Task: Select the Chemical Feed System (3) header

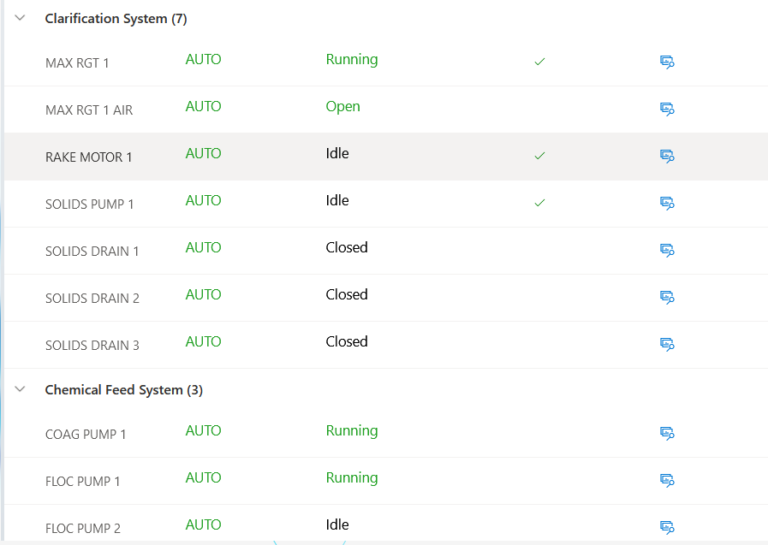Action: tap(124, 390)
